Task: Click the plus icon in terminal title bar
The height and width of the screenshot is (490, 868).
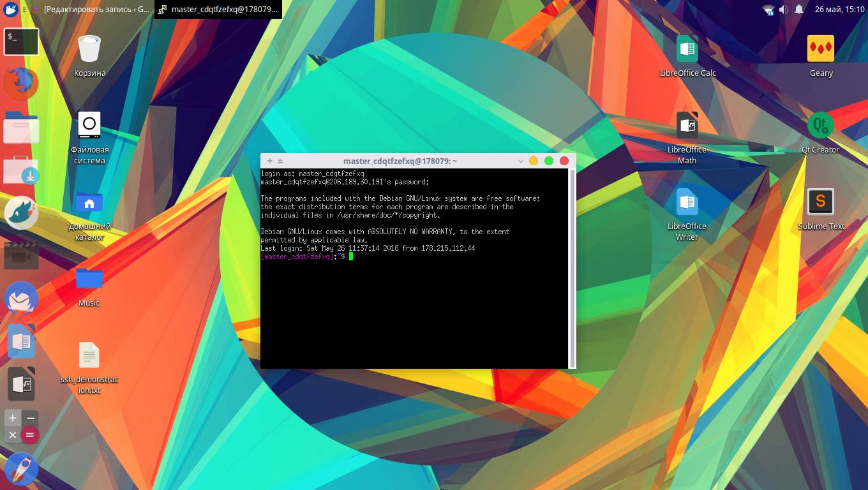Action: click(x=270, y=161)
